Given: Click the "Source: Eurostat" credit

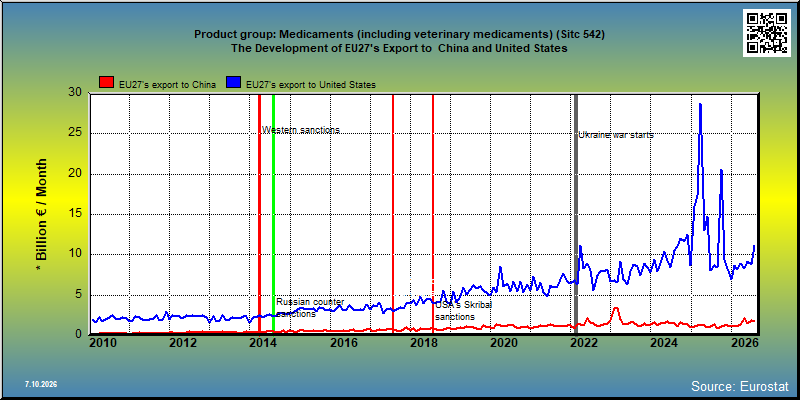Looking at the screenshot, I should 740,385.
